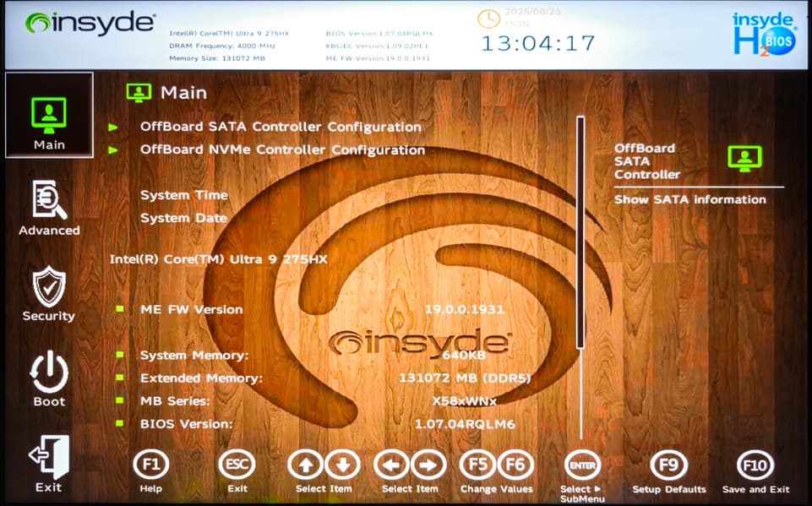
Task: Click the right arrow Select Item icon
Action: tap(428, 465)
